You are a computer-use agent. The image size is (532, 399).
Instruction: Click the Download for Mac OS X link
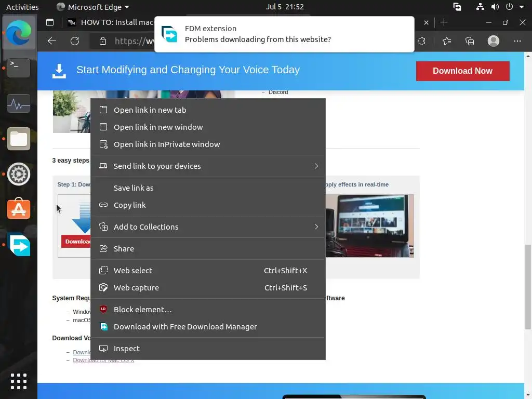[103, 360]
